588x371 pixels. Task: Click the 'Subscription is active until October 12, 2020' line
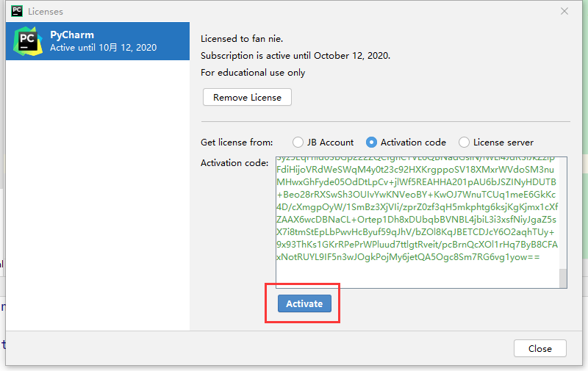pyautogui.click(x=295, y=55)
